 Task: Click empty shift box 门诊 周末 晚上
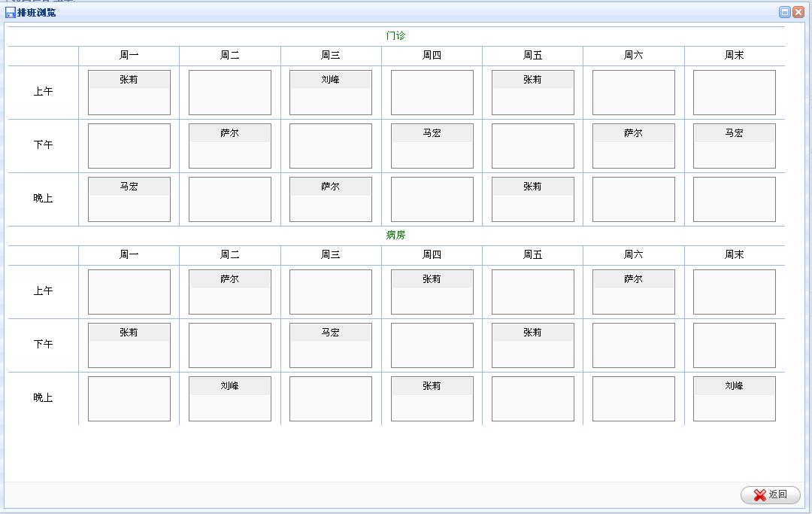735,199
